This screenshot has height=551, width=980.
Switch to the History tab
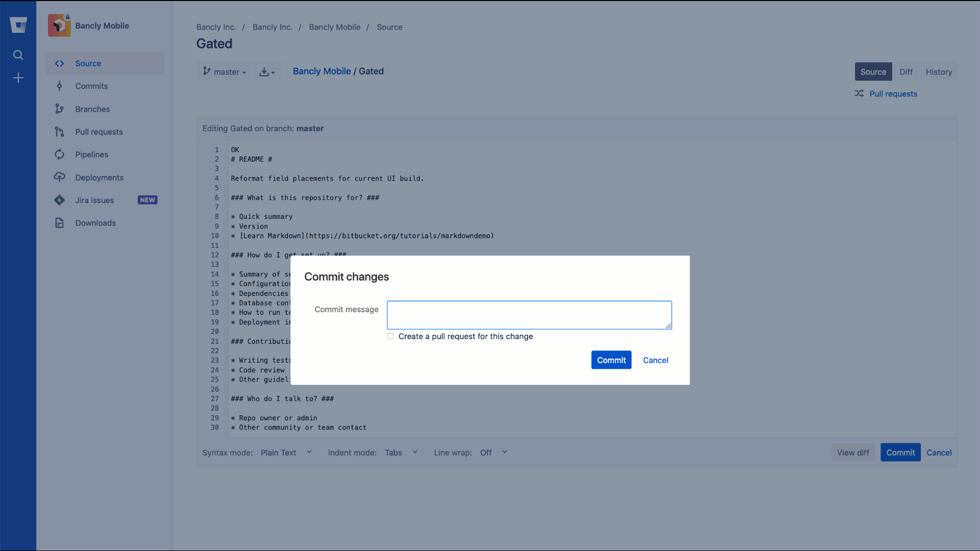click(939, 71)
